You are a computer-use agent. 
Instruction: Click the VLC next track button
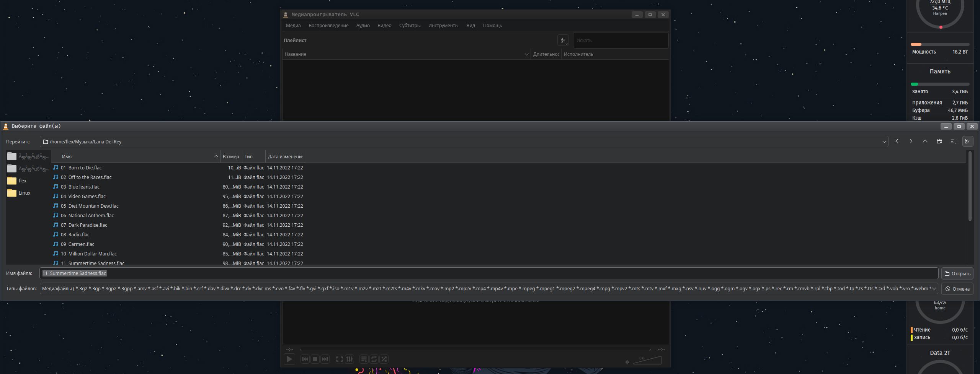point(325,359)
